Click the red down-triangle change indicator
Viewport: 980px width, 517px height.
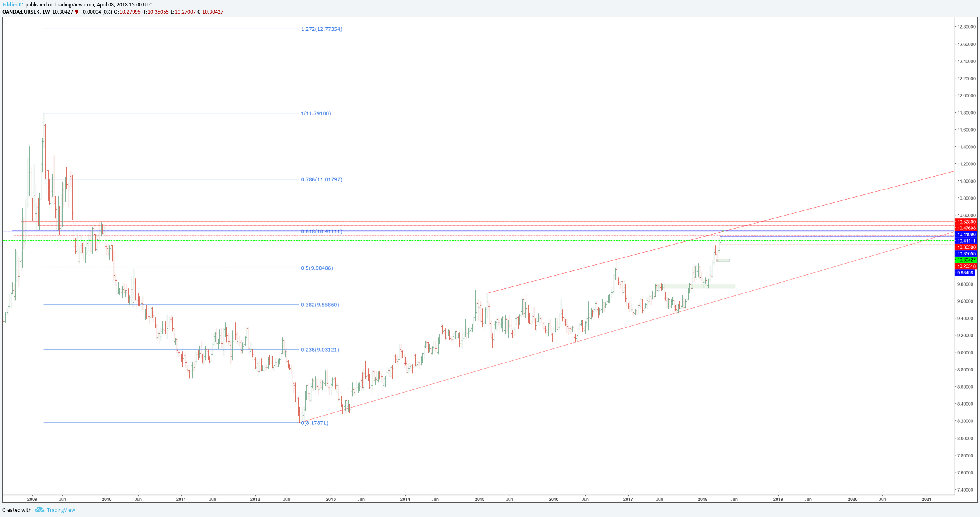click(77, 12)
